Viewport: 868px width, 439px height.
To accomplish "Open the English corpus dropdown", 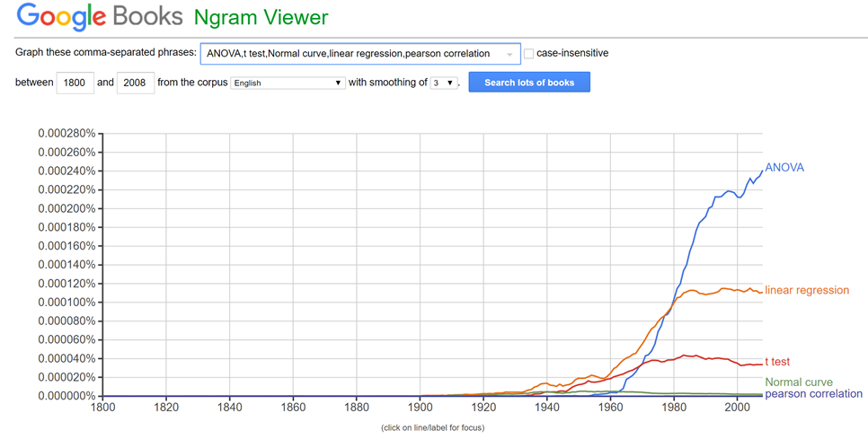I will click(x=288, y=83).
